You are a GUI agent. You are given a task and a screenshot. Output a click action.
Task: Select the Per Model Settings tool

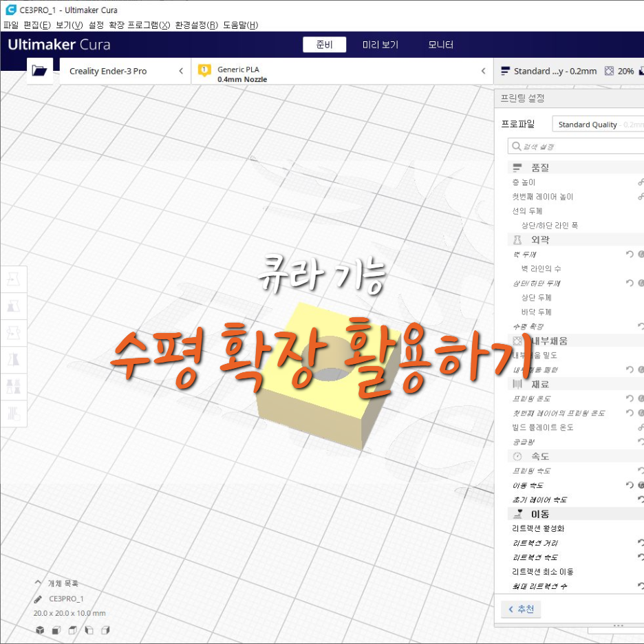pos(14,386)
